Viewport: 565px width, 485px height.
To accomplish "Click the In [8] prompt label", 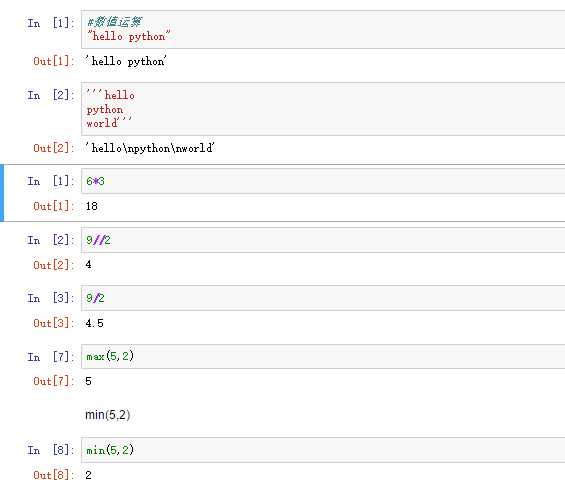I will point(50,450).
